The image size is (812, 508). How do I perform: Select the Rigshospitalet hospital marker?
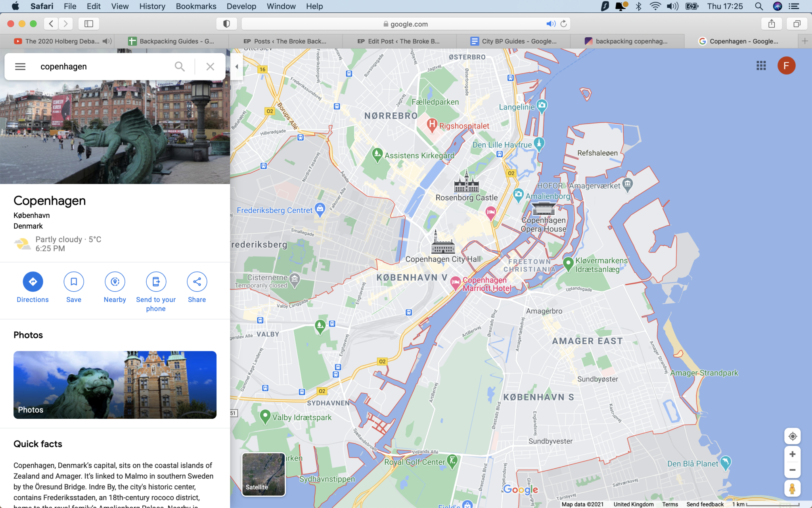[x=431, y=125]
